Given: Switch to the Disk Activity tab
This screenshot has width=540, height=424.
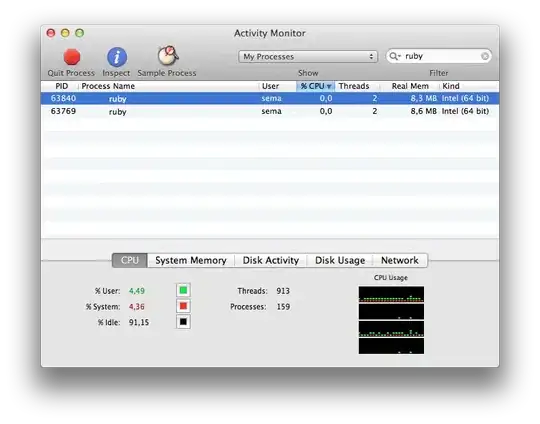Looking at the screenshot, I should tap(271, 260).
